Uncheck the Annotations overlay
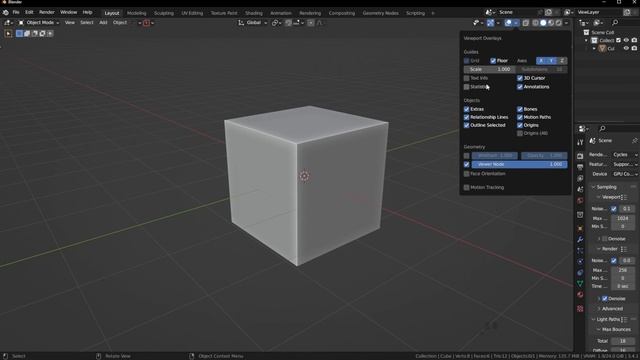Screen dimensions: 640x360 [520, 87]
